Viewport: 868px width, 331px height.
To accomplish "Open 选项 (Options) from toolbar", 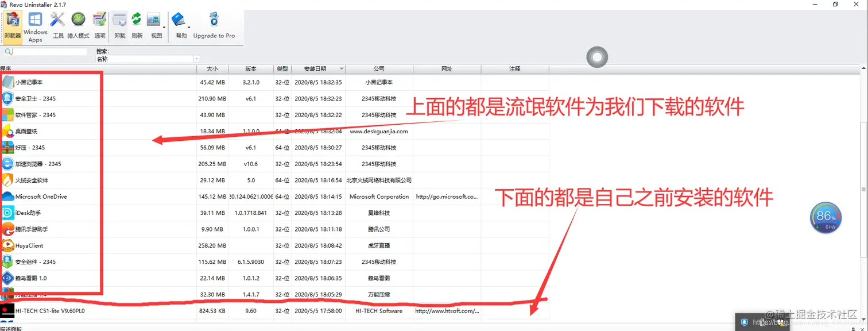I will [100, 26].
